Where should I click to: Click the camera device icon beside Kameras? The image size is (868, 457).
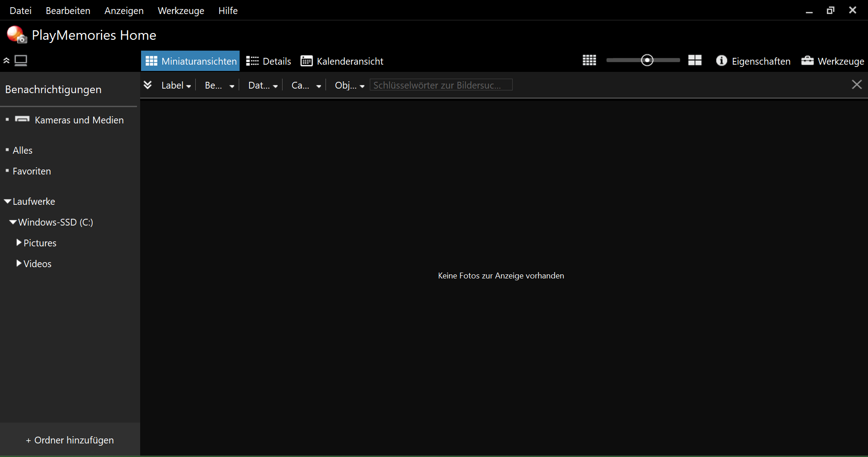22,119
